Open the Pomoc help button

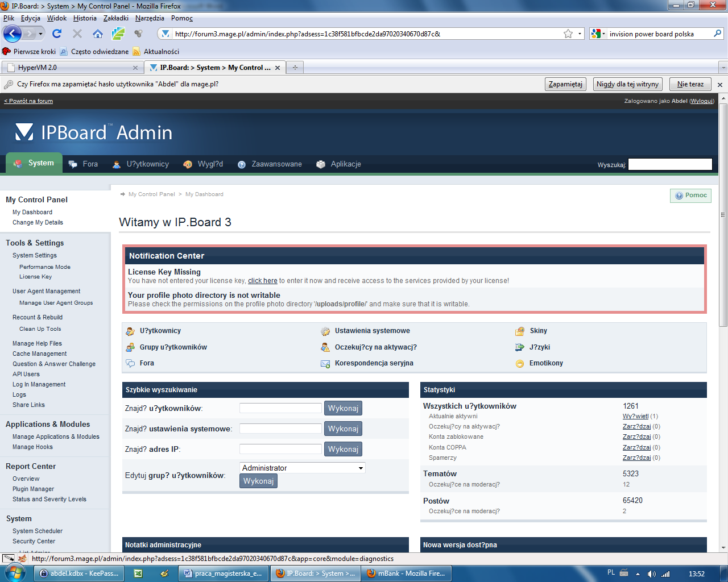(x=690, y=196)
